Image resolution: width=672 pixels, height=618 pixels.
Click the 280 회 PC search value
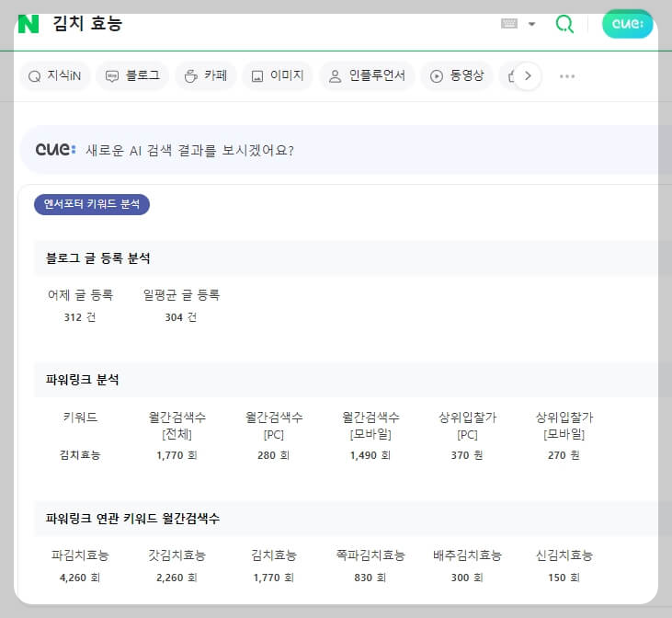point(273,455)
